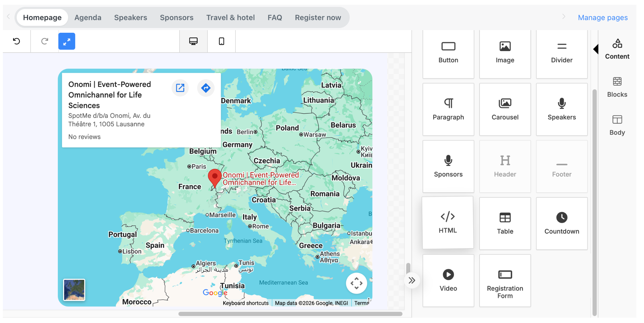Switch to the FAQ page tab
This screenshot has height=323, width=644.
click(275, 18)
